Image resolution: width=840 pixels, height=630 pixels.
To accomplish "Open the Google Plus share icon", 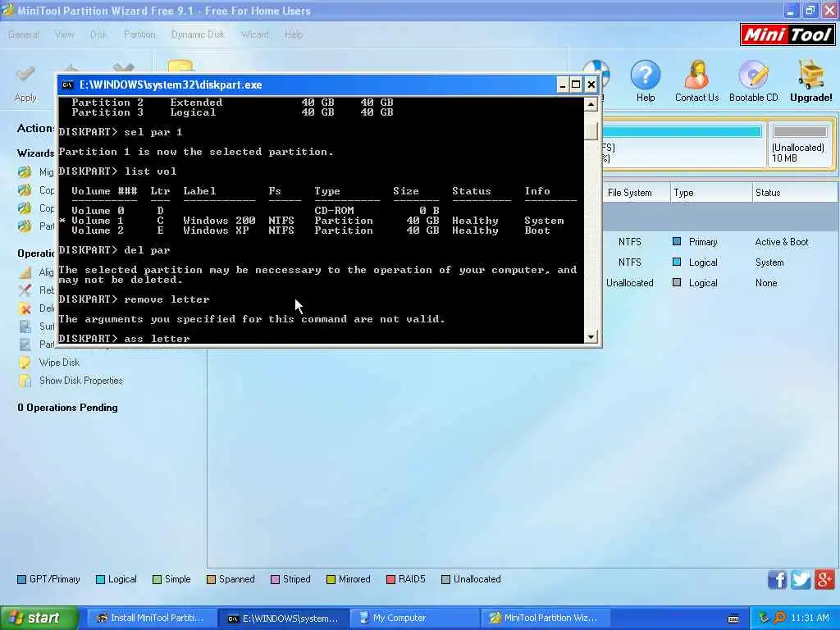I will [x=824, y=580].
